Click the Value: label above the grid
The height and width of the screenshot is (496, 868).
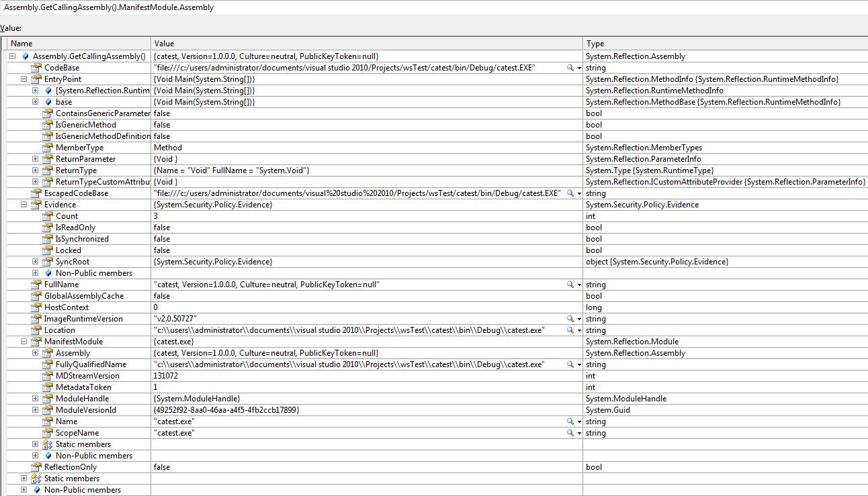pos(11,28)
